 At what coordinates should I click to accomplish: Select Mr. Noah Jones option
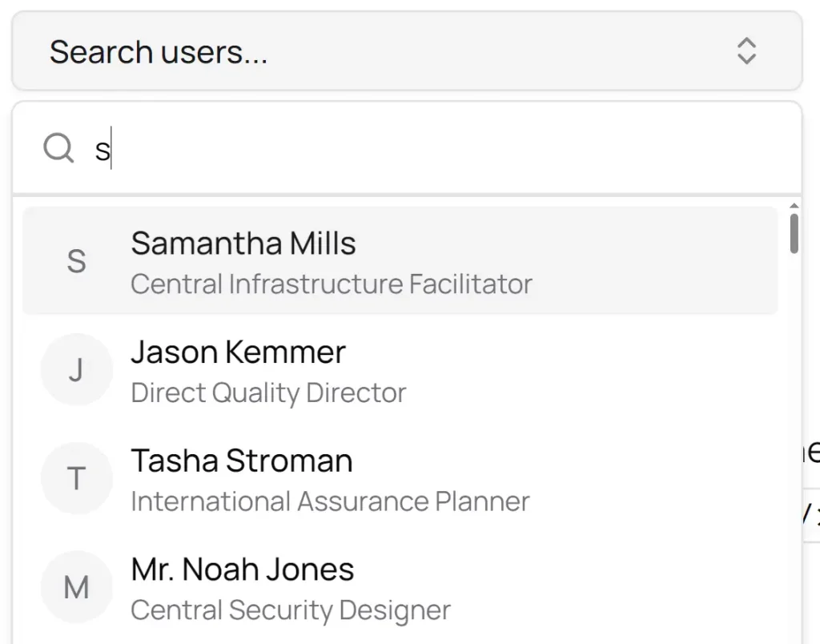tap(242, 570)
